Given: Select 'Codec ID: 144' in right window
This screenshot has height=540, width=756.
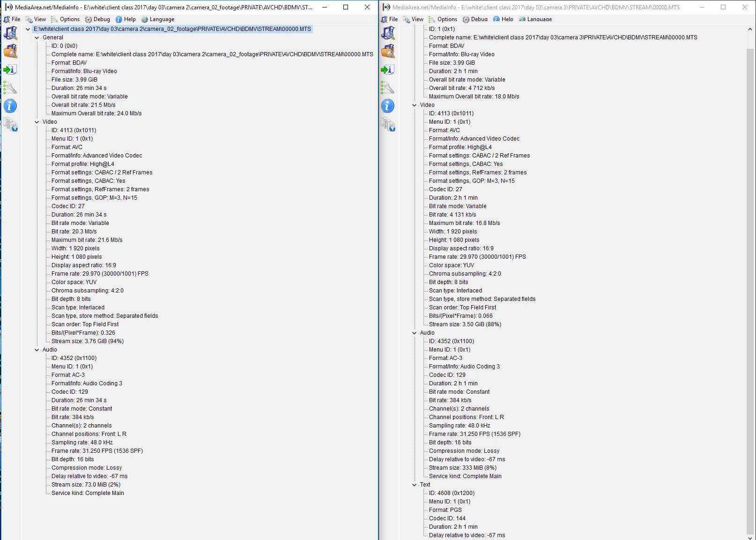Looking at the screenshot, I should 447,518.
